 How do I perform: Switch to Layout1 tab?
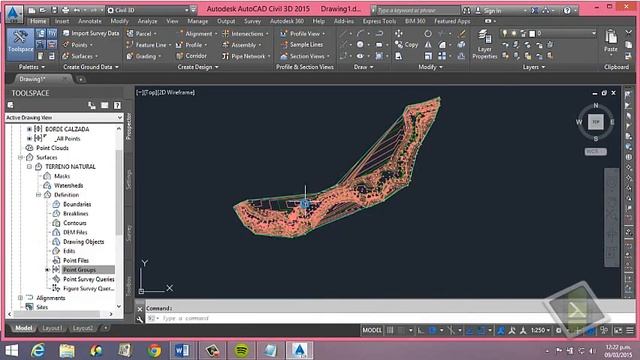tap(52, 328)
